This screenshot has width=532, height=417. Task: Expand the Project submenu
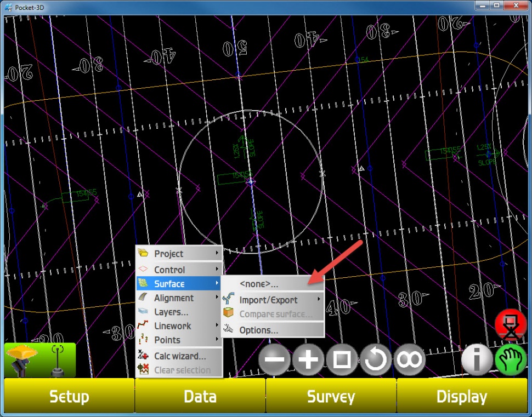179,254
